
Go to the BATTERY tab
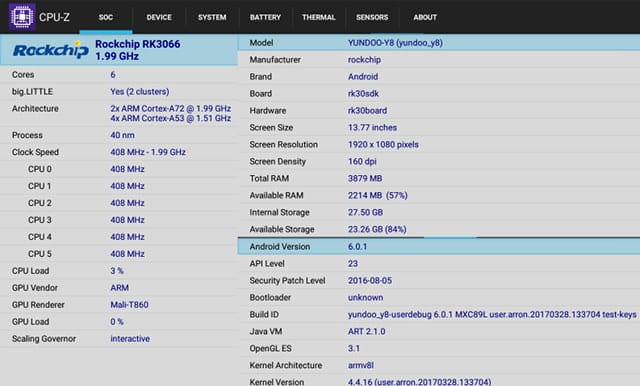pos(265,17)
